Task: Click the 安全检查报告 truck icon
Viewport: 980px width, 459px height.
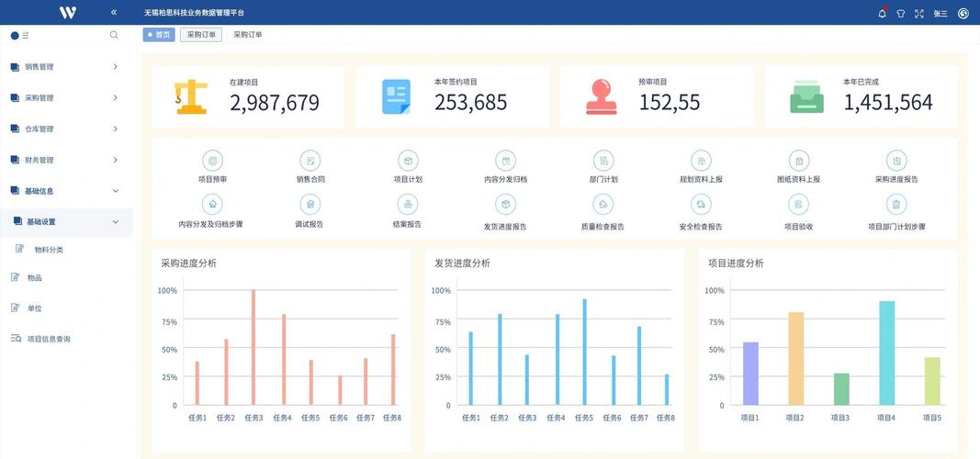Action: tap(701, 205)
